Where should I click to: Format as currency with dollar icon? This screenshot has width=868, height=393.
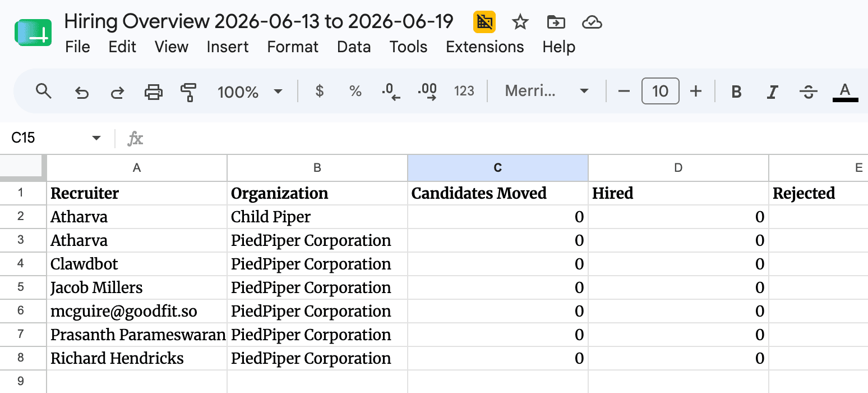[320, 91]
